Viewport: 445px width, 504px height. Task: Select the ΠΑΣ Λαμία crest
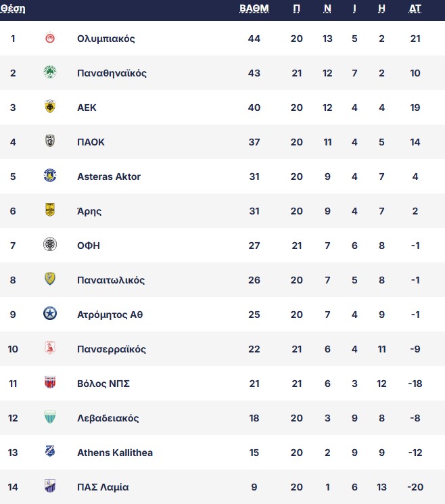pyautogui.click(x=50, y=486)
